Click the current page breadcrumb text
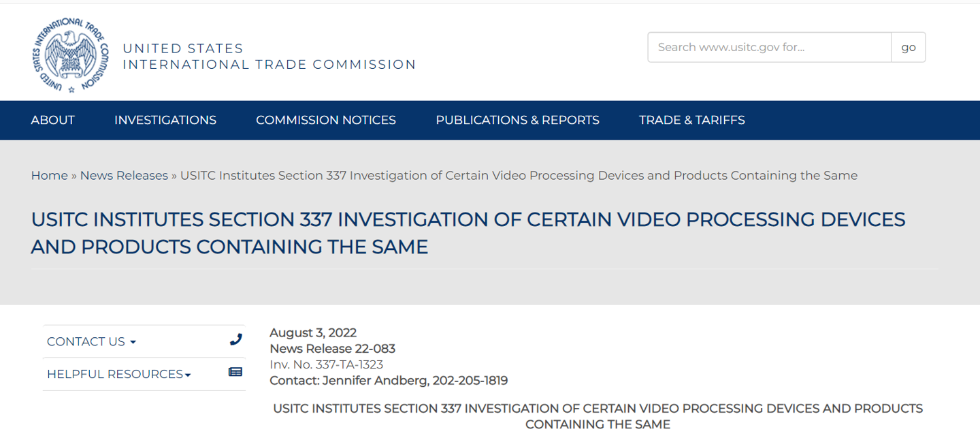Viewport: 980px width, 438px height. click(519, 176)
